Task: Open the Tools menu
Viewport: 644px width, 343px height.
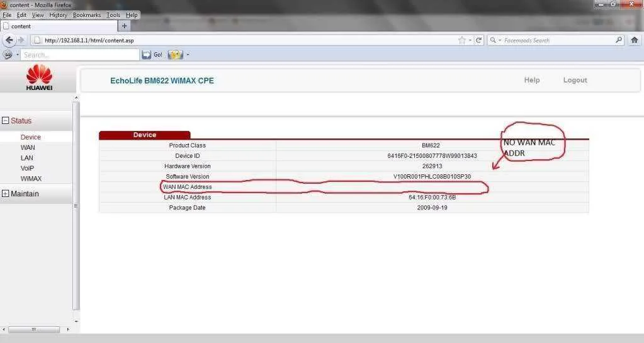Action: point(113,14)
